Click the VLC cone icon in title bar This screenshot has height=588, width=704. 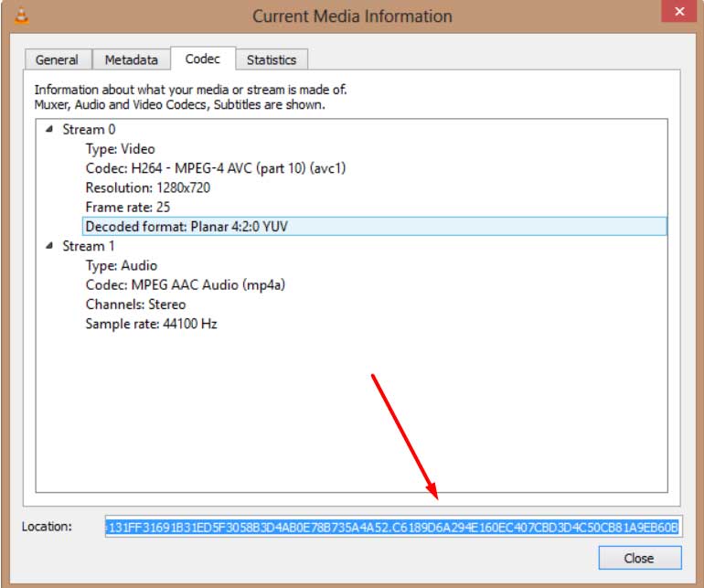[x=21, y=16]
